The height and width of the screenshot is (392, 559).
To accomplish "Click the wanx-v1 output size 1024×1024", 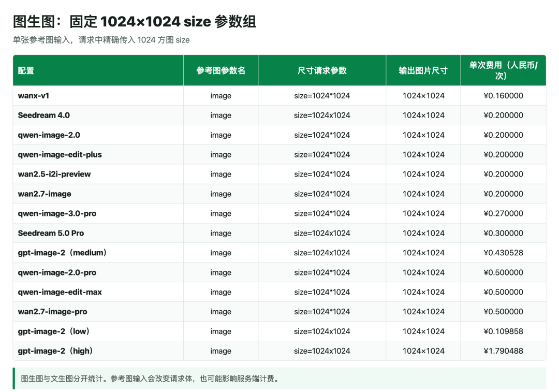I will (423, 96).
